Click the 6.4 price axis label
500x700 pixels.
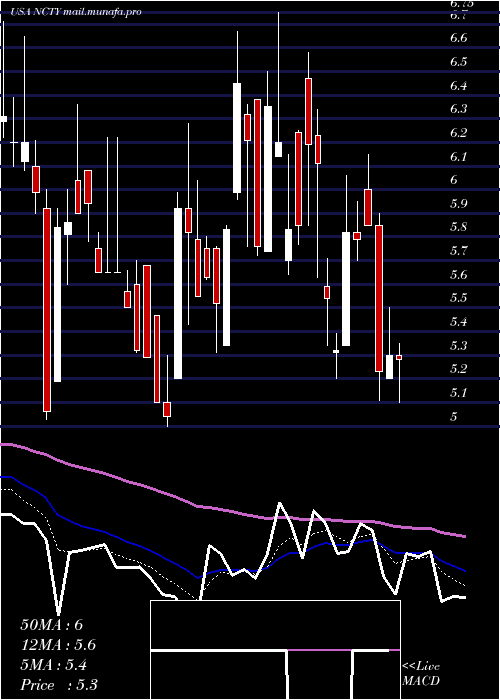pos(458,85)
